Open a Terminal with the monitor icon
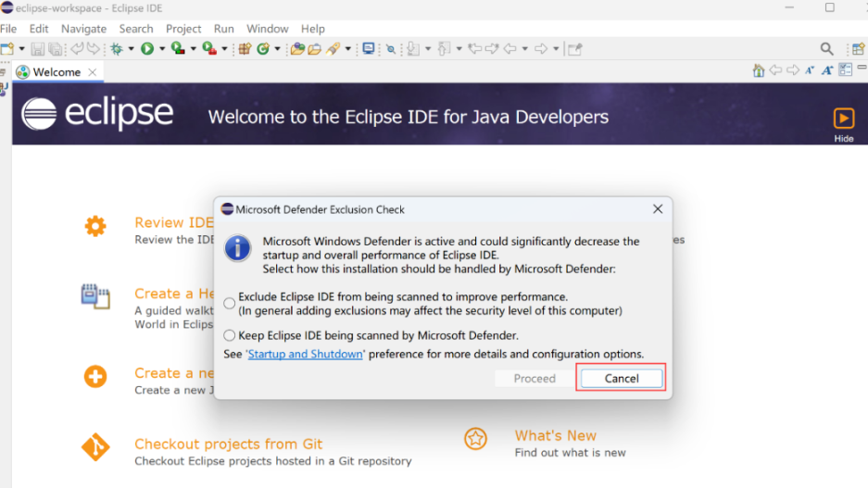Image resolution: width=868 pixels, height=488 pixels. (x=368, y=49)
